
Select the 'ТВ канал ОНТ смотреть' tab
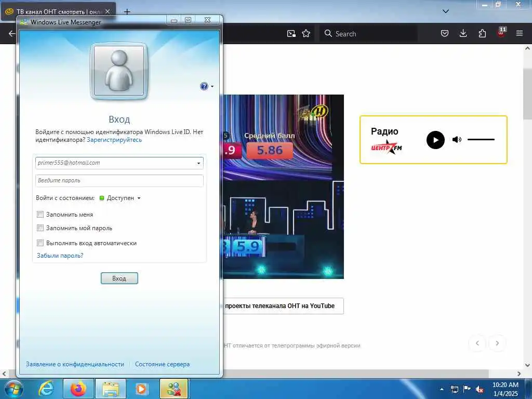[x=58, y=11]
